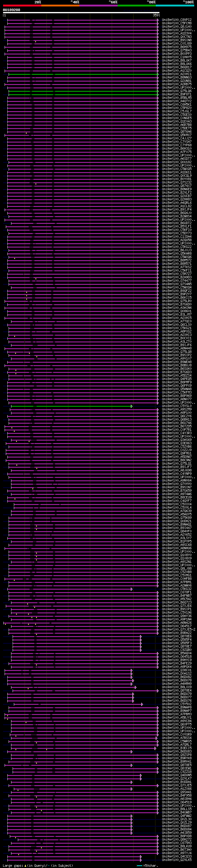Open the UniRef100_Q8J140 hit label

[x=177, y=26]
